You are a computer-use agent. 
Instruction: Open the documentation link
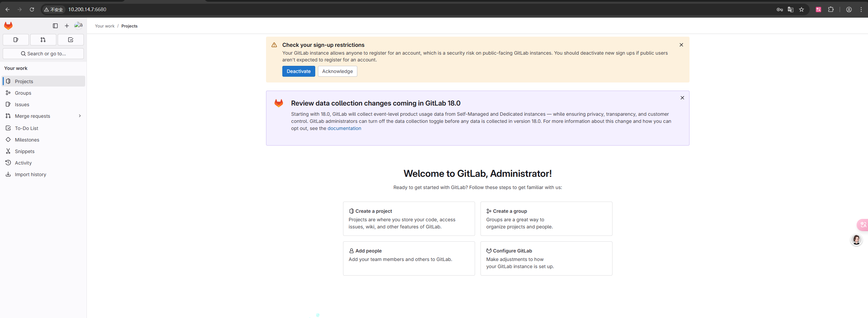click(x=344, y=128)
